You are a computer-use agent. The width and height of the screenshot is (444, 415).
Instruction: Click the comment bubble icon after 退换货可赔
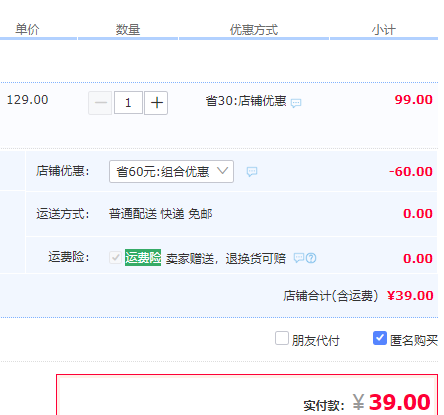point(299,258)
